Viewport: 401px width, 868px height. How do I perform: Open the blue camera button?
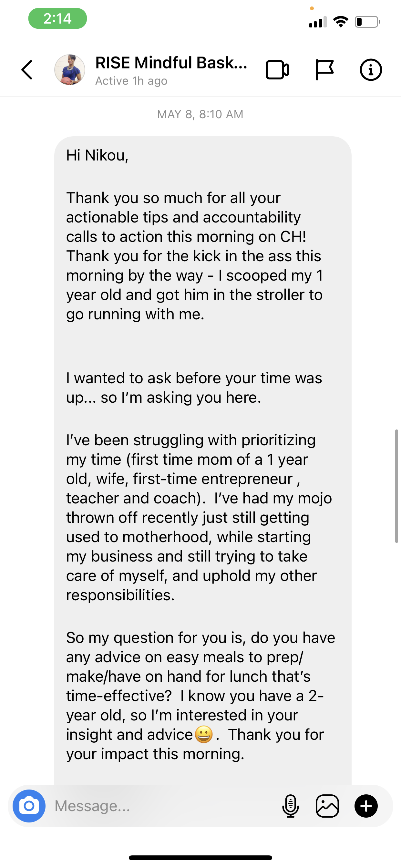coord(29,806)
